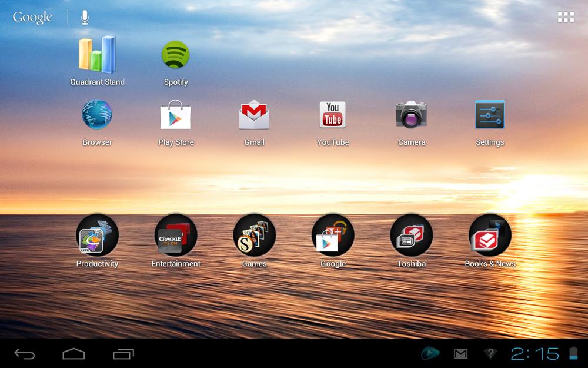The width and height of the screenshot is (588, 368).
Task: Launch the Camera app
Action: (x=412, y=115)
